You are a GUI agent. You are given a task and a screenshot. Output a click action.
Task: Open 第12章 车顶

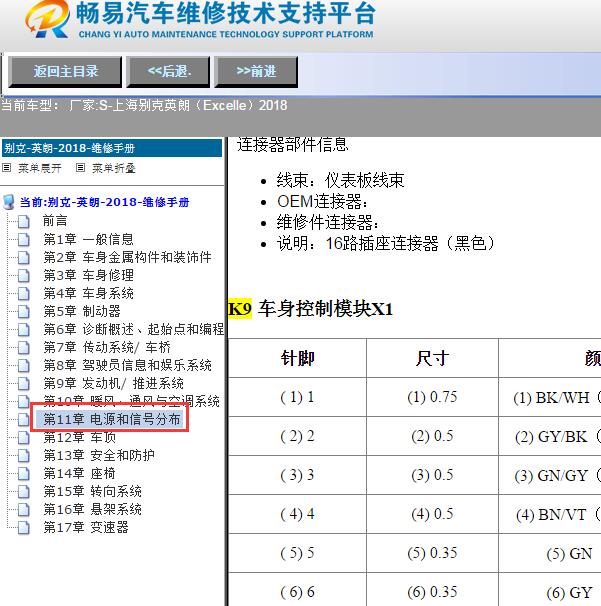[79, 437]
